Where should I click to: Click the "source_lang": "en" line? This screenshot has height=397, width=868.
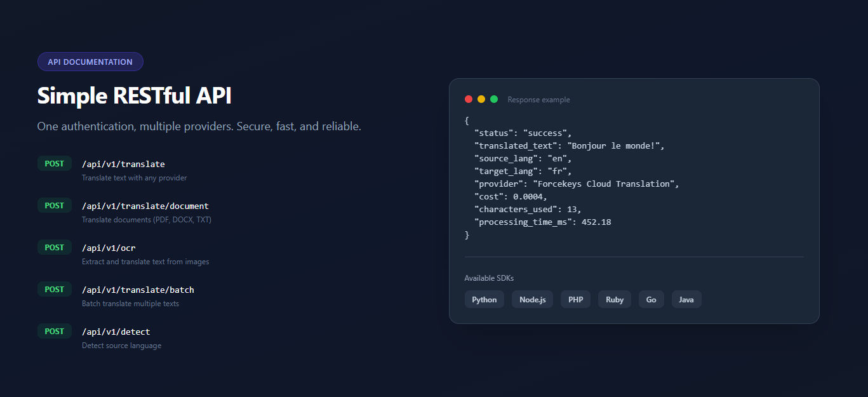pos(523,159)
